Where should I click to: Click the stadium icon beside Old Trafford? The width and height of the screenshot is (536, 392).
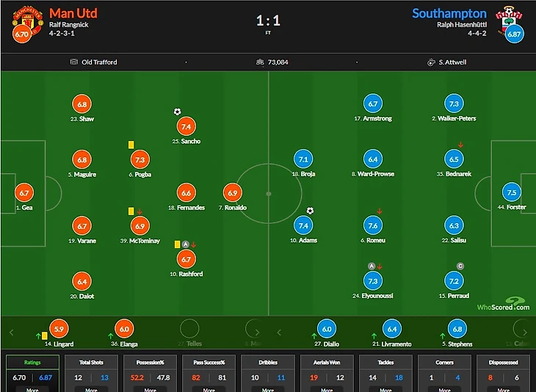[x=74, y=62]
